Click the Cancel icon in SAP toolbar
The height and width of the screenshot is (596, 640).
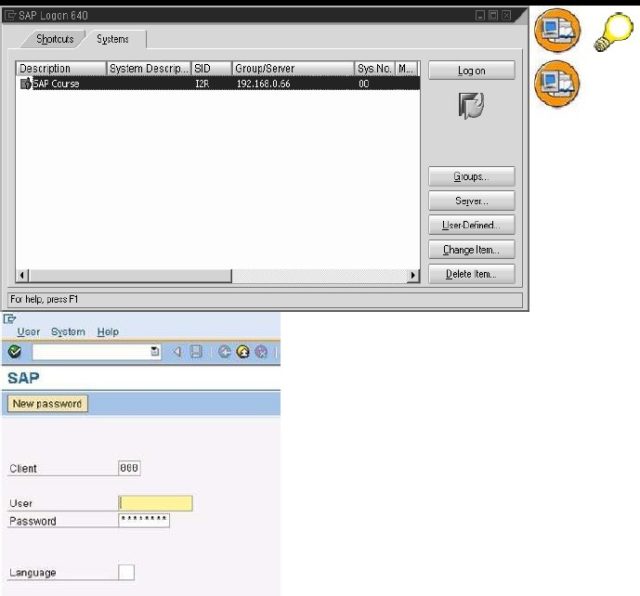coord(261,351)
